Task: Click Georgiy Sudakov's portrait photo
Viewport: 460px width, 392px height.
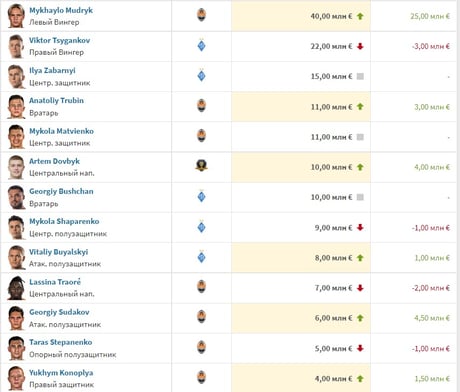Action: (x=16, y=318)
